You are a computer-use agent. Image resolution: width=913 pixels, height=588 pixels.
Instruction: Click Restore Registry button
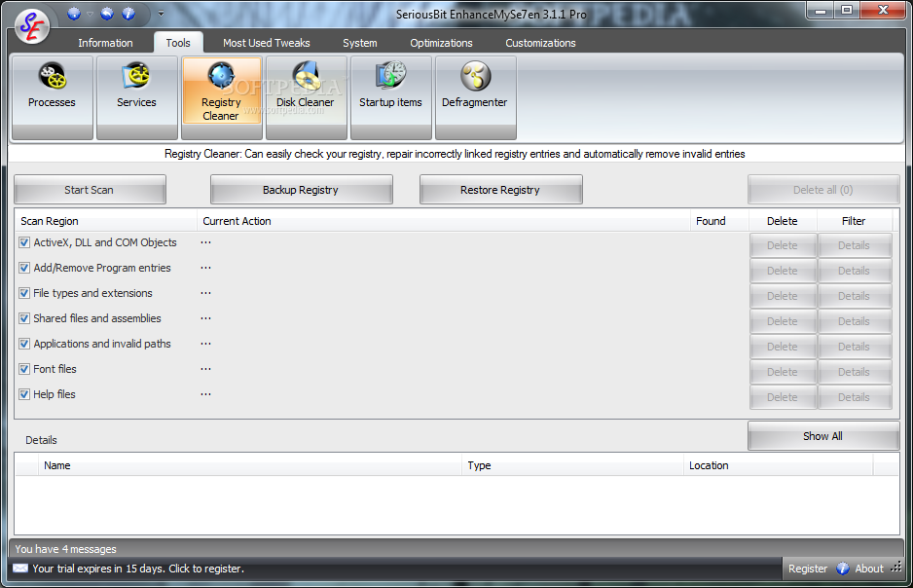(x=500, y=190)
